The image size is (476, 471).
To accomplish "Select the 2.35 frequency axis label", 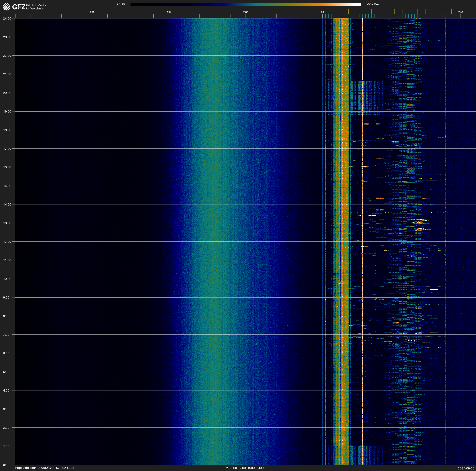I will click(x=246, y=12).
